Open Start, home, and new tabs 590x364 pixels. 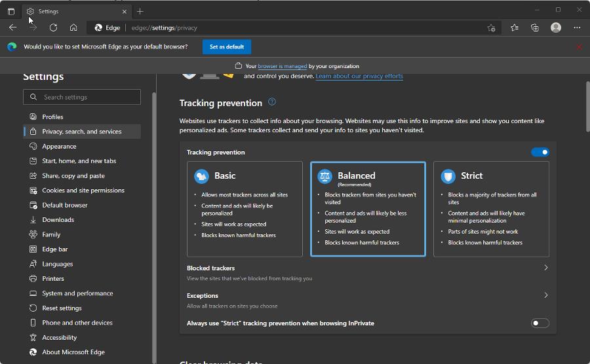pos(82,161)
